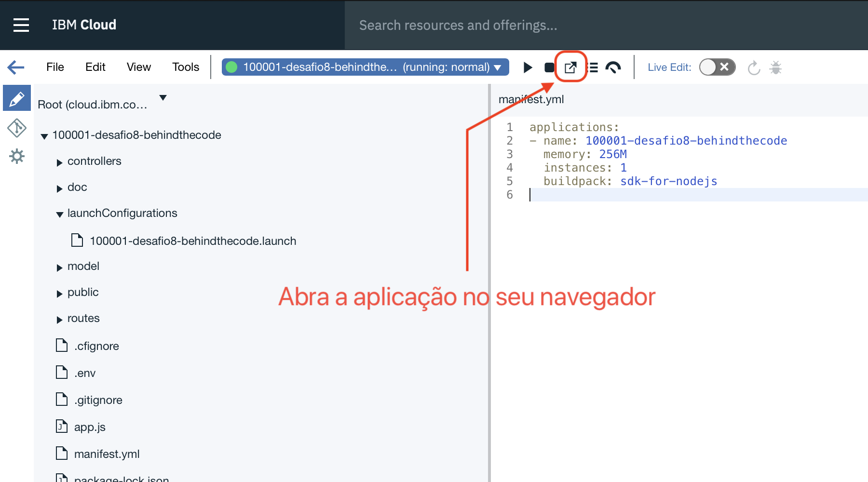
Task: Click line number 3 in the gutter
Action: point(510,154)
